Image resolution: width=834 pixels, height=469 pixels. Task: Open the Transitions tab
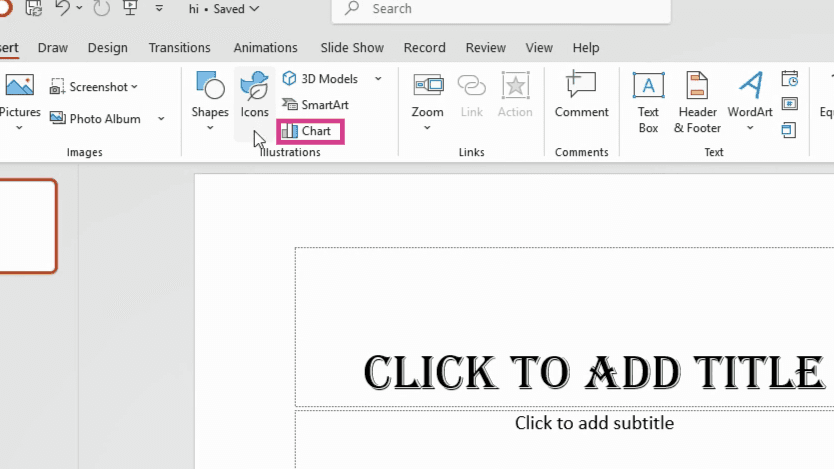coord(180,48)
